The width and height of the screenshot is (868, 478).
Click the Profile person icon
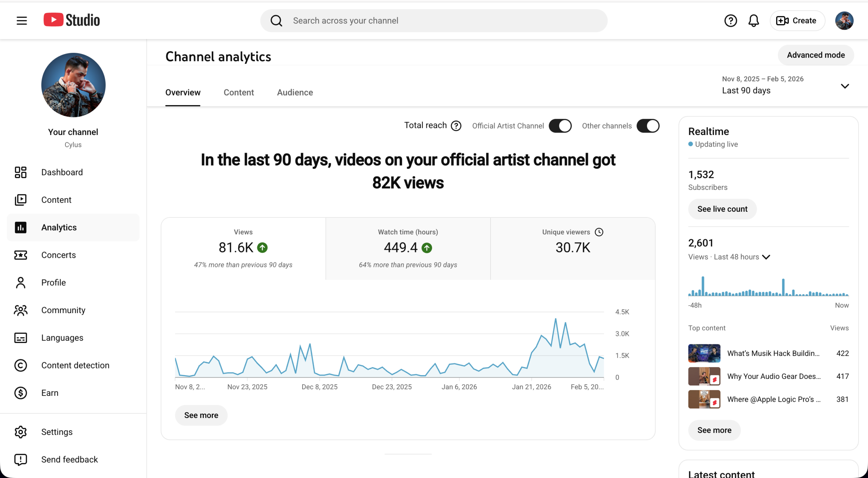tap(21, 283)
